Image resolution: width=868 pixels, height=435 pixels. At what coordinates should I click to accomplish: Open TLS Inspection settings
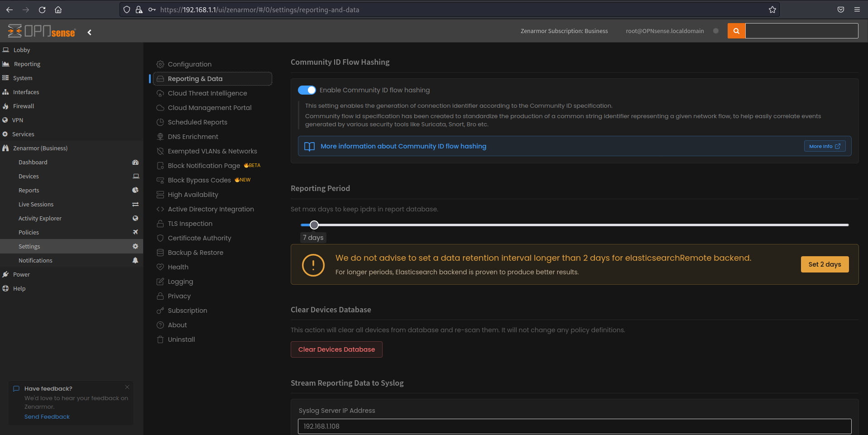[190, 224]
